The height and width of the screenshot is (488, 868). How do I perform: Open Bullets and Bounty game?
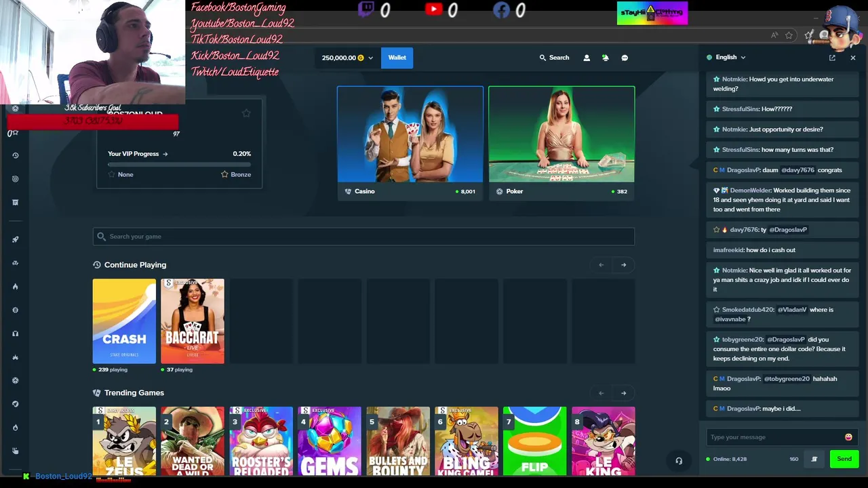pos(398,441)
